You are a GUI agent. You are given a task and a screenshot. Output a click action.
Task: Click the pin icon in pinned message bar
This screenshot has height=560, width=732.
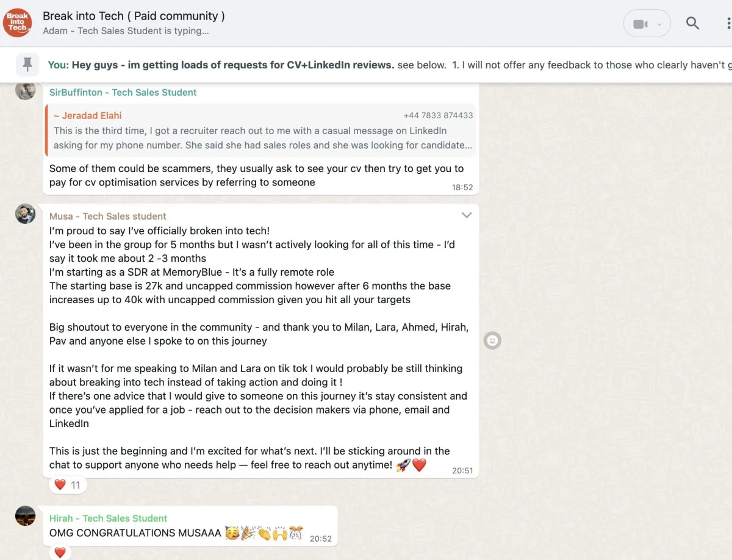point(27,64)
